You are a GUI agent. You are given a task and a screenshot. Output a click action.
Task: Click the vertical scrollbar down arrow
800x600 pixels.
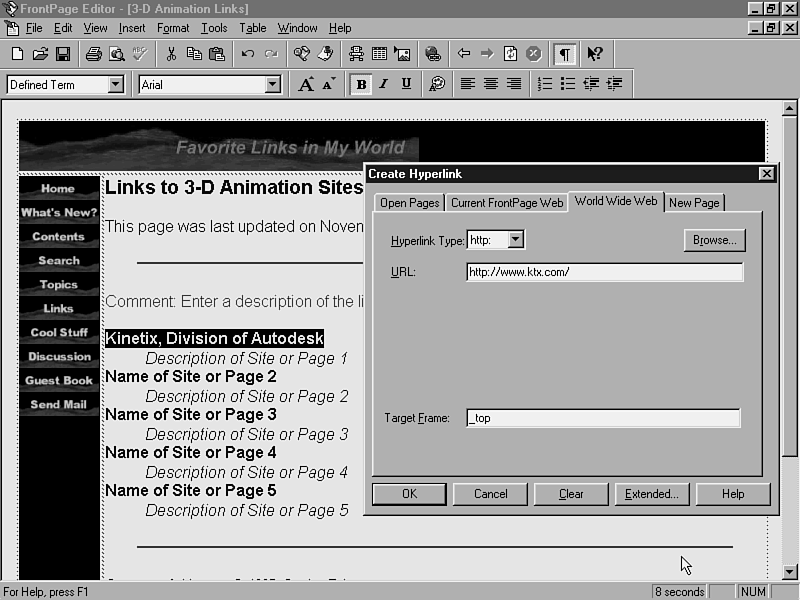click(x=790, y=573)
